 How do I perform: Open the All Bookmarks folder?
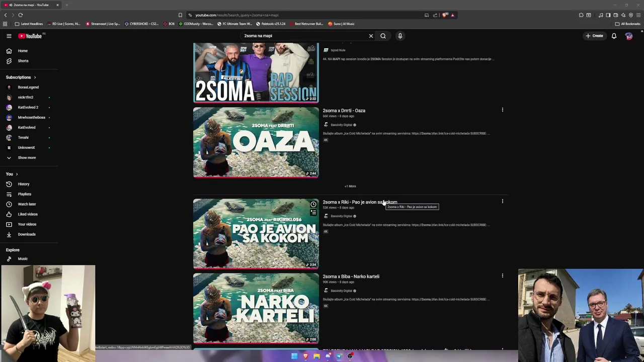coord(628,24)
